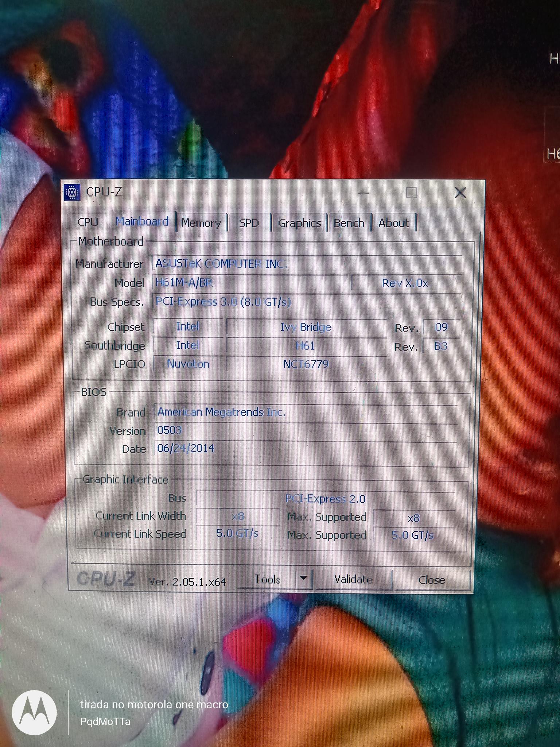This screenshot has height=747, width=560.
Task: Click the Max. Supported speed 5.0 GT/s value
Action: point(413,535)
